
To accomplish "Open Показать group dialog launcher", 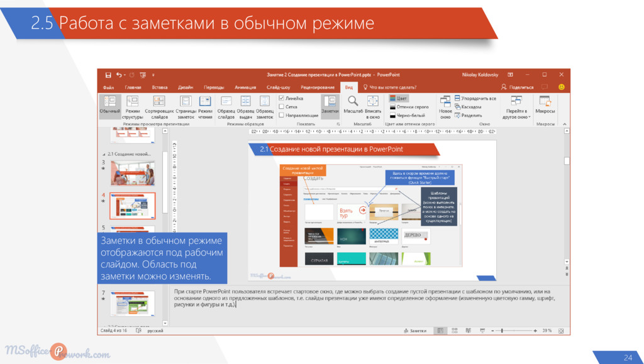I will point(338,124).
